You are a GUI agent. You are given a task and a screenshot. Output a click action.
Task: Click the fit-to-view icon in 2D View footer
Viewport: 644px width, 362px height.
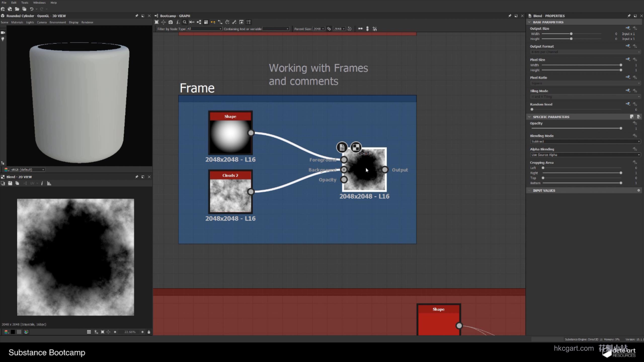click(102, 332)
